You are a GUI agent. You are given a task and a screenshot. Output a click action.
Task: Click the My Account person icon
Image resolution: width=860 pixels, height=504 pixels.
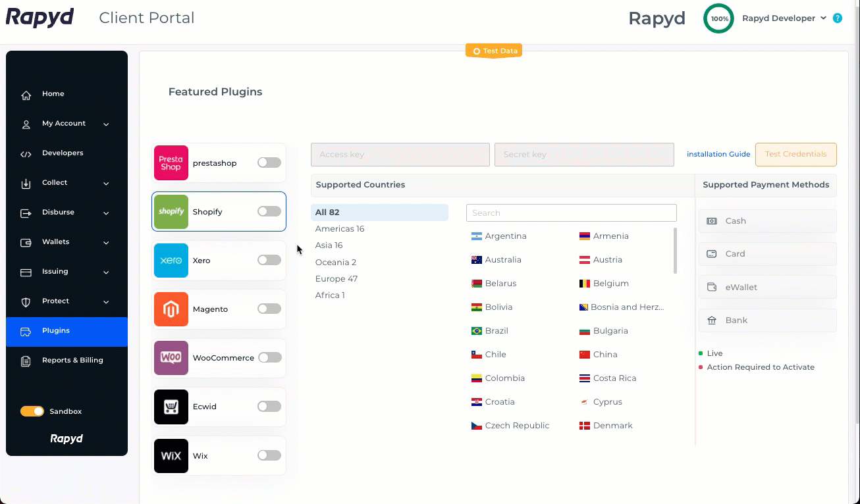[26, 124]
